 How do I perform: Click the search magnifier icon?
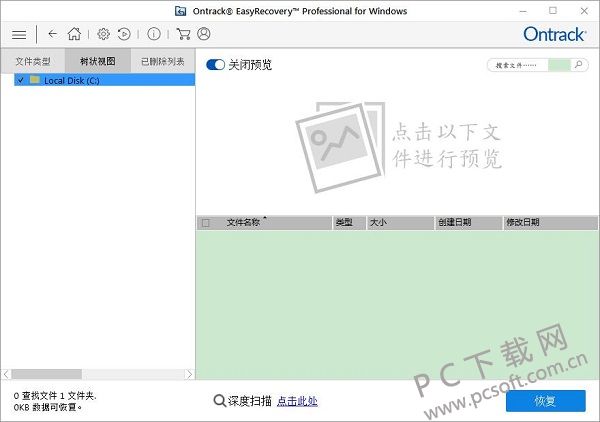tap(579, 65)
